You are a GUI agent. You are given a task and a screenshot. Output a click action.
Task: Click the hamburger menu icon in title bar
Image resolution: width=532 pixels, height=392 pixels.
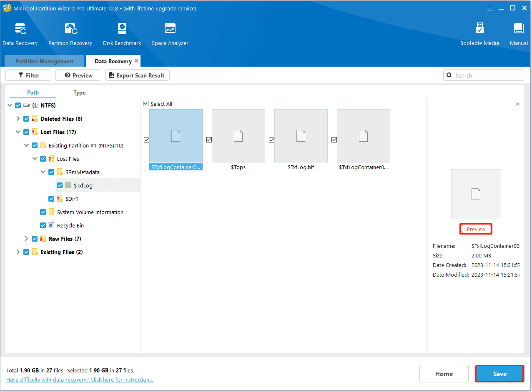(489, 8)
